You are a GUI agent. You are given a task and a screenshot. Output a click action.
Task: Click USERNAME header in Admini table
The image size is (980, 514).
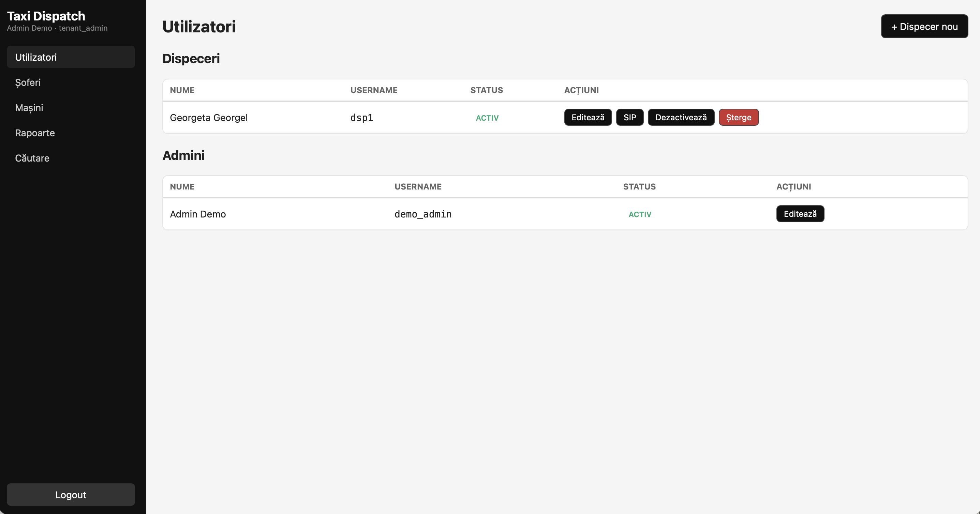tap(418, 187)
